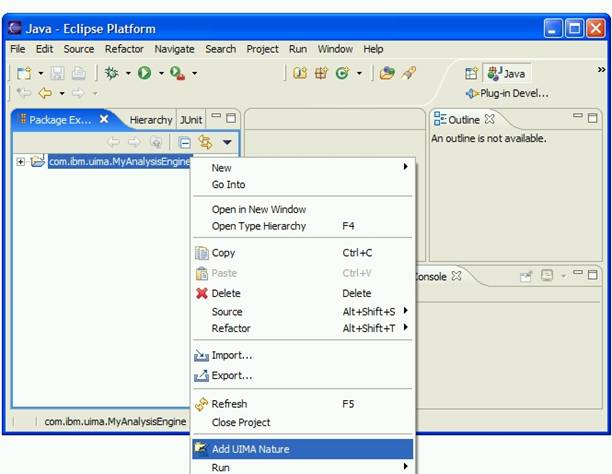Viewport: 612px width, 474px height.
Task: Click the Open Perspective icon
Action: [471, 73]
